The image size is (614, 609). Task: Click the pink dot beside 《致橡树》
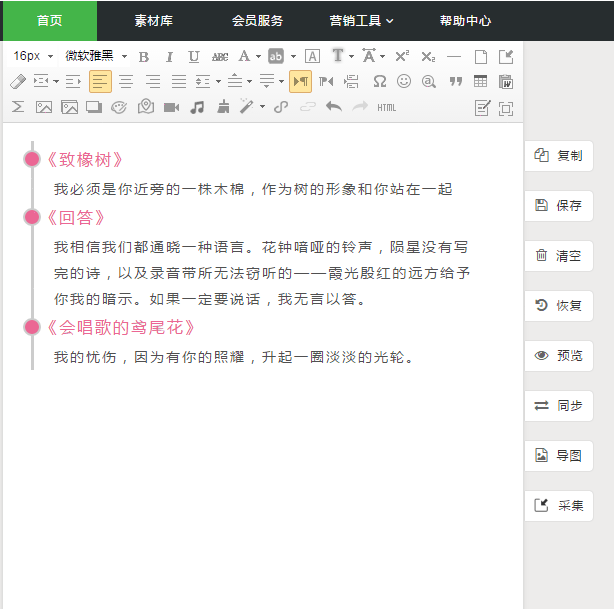tap(32, 159)
